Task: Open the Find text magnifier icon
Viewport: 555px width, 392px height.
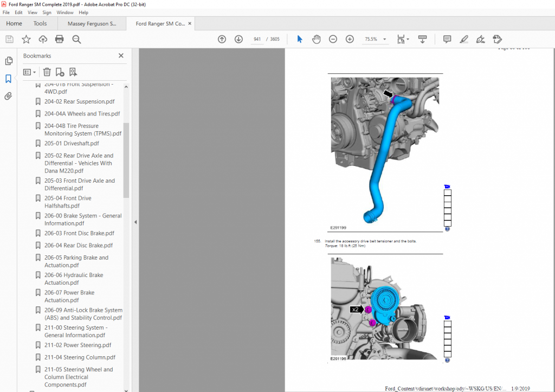Action: tap(76, 39)
